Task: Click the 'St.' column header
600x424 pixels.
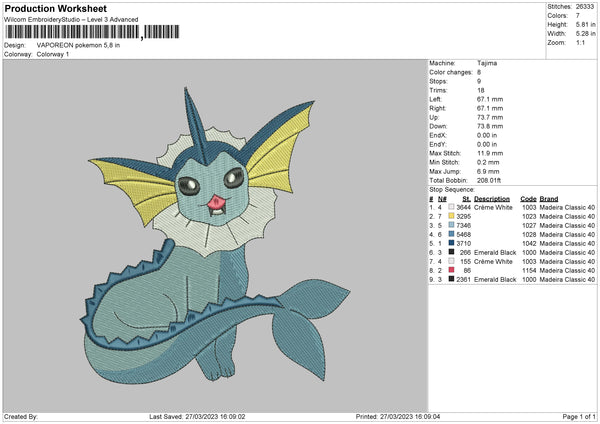Action: 466,199
